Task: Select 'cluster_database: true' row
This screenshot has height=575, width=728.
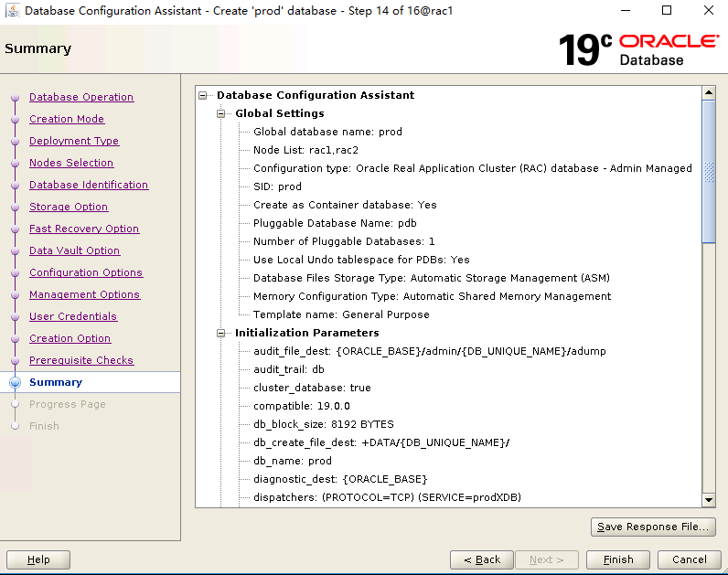Action: (x=312, y=388)
